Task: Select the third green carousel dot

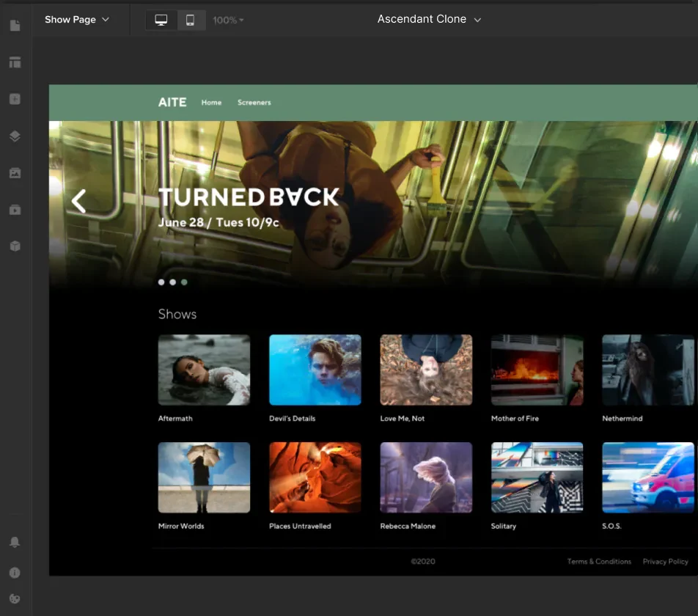Action: click(184, 282)
